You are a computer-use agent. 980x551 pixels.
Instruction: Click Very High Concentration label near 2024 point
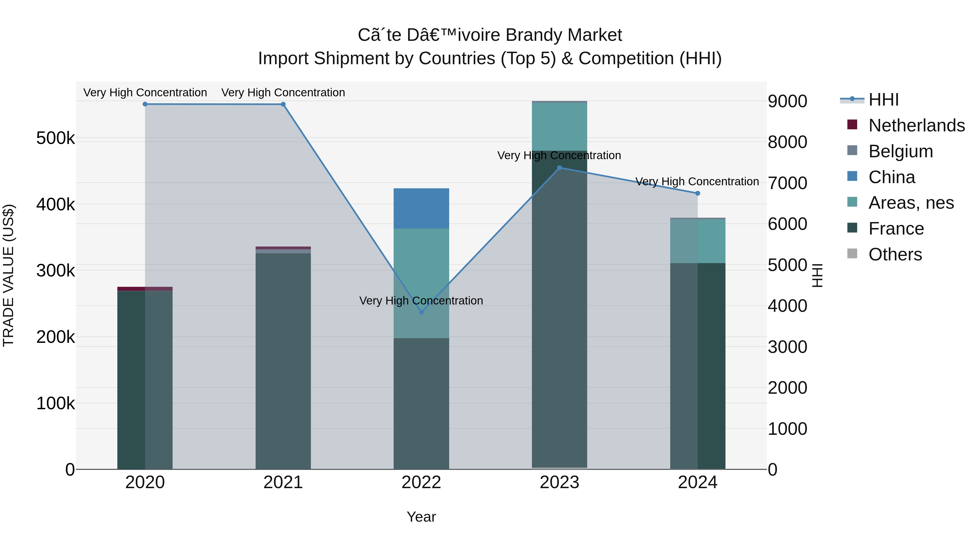(697, 182)
